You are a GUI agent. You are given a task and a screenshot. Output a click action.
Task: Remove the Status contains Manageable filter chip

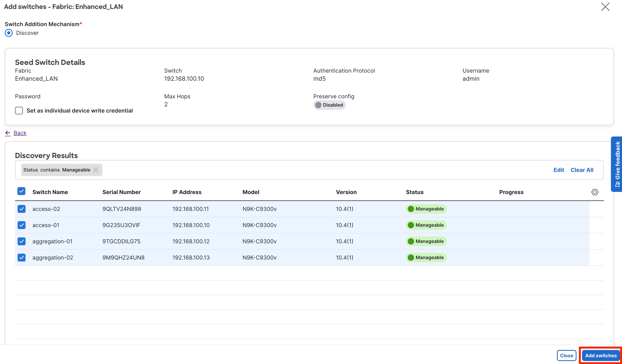pyautogui.click(x=96, y=170)
